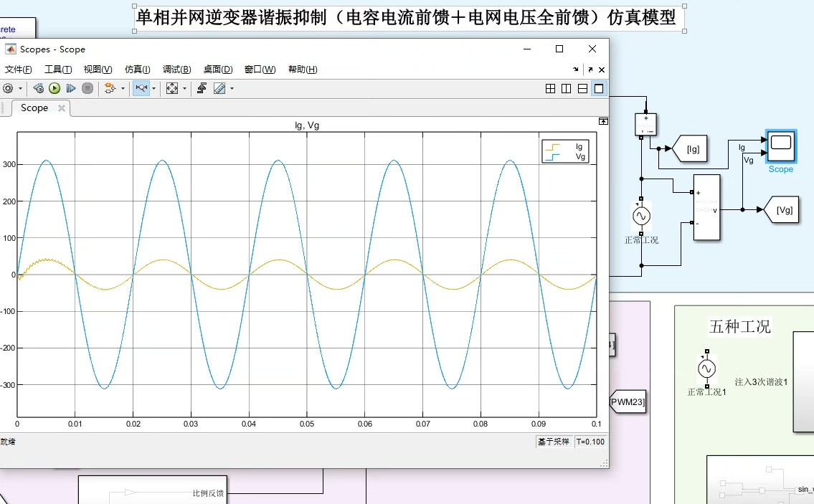Image resolution: width=814 pixels, height=504 pixels.
Task: Click the step forward simulation icon
Action: click(70, 88)
